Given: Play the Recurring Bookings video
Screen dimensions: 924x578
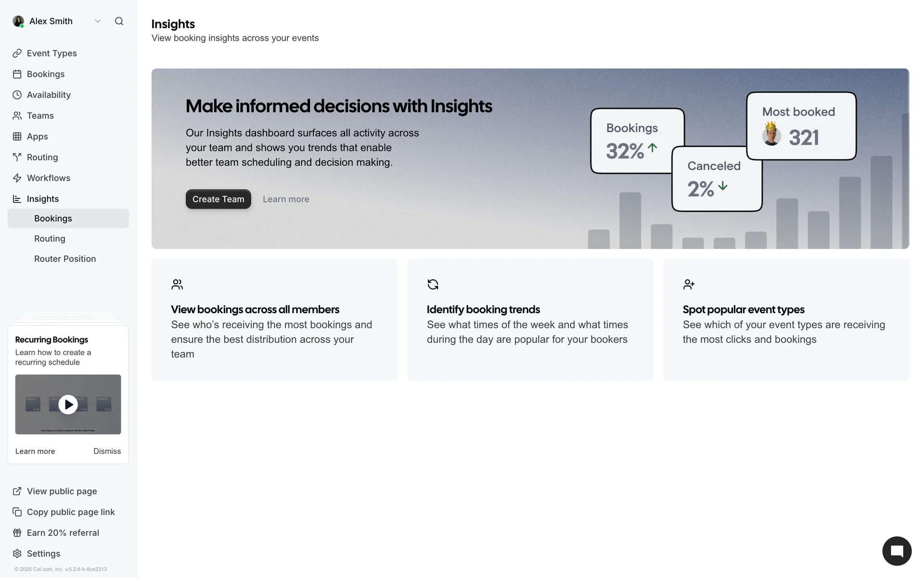Looking at the screenshot, I should click(x=68, y=405).
